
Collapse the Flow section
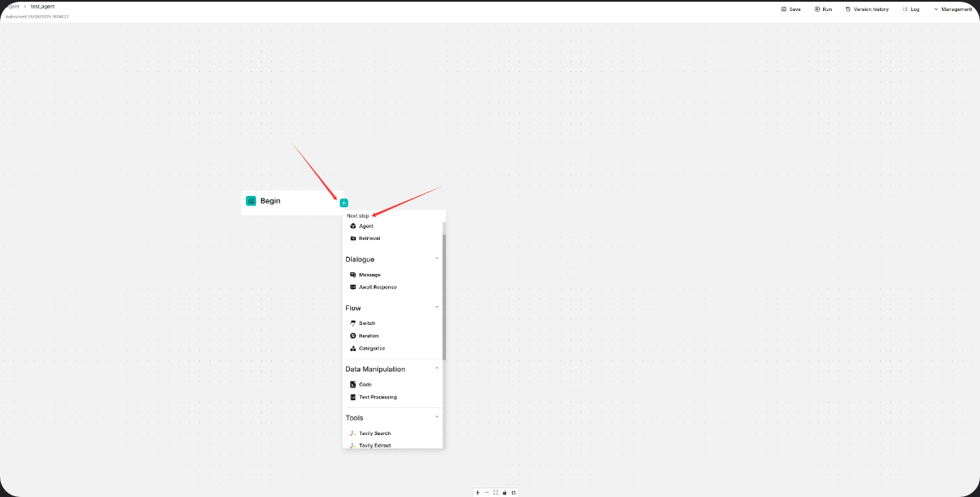point(437,307)
